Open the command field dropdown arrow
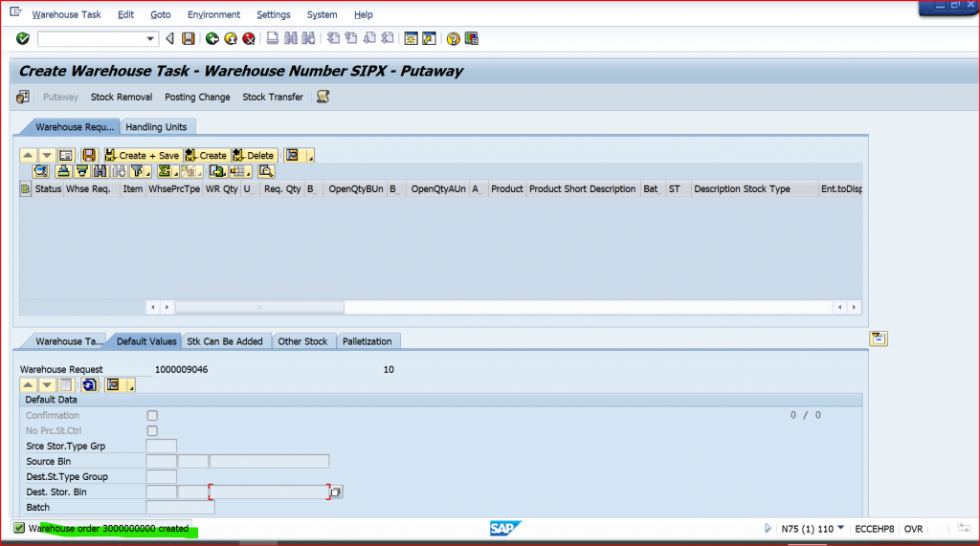 click(150, 39)
